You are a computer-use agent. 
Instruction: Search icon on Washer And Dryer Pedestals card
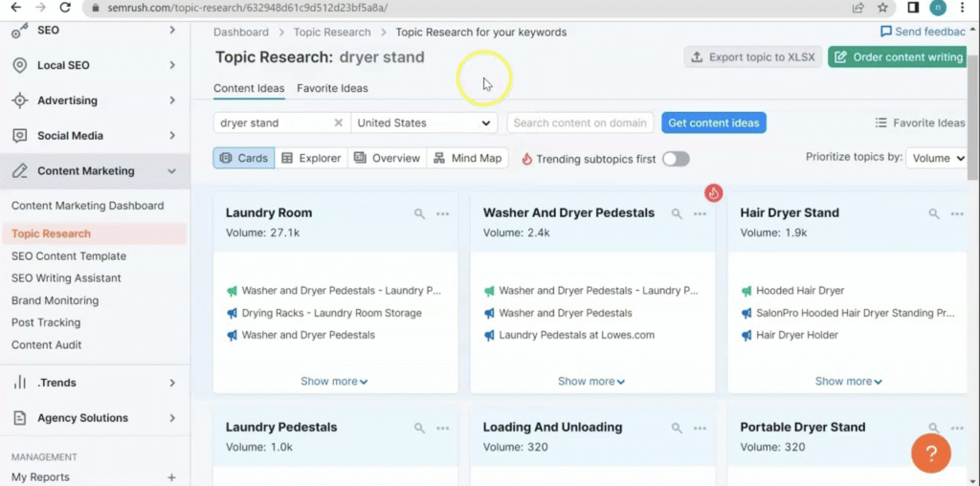click(x=677, y=213)
